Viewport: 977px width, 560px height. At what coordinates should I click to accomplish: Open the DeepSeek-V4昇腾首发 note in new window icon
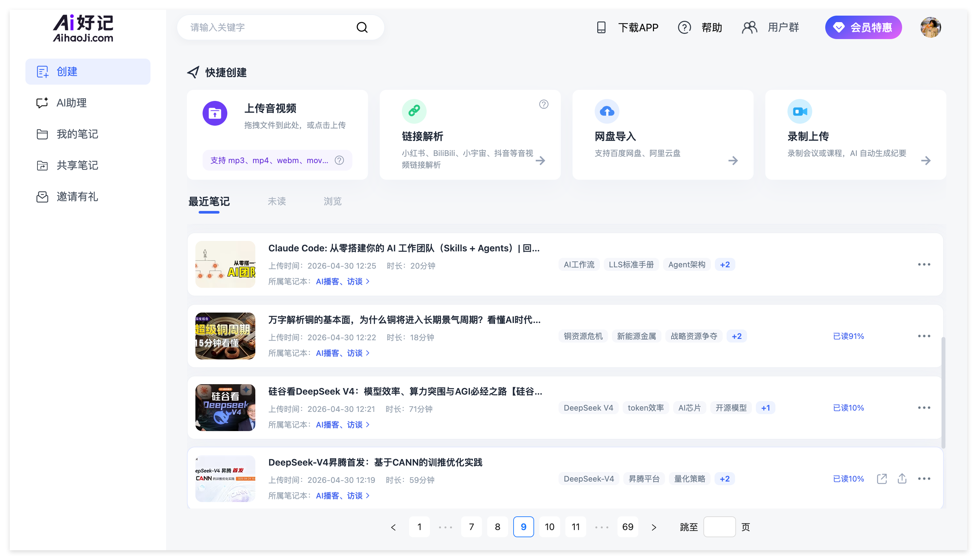pos(882,479)
